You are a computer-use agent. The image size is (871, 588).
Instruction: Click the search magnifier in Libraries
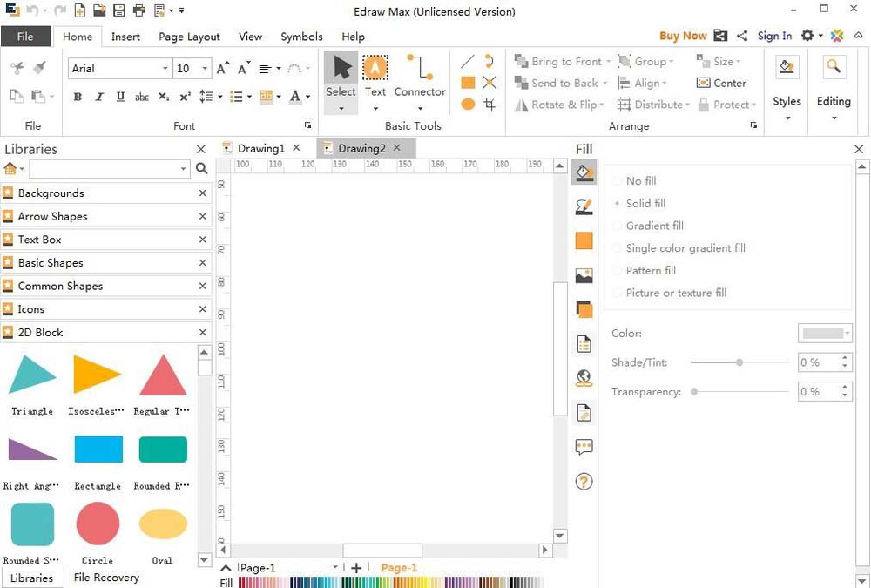pos(202,169)
